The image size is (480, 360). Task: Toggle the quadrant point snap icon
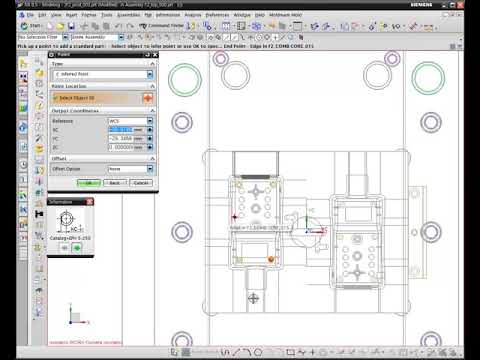coord(267,37)
